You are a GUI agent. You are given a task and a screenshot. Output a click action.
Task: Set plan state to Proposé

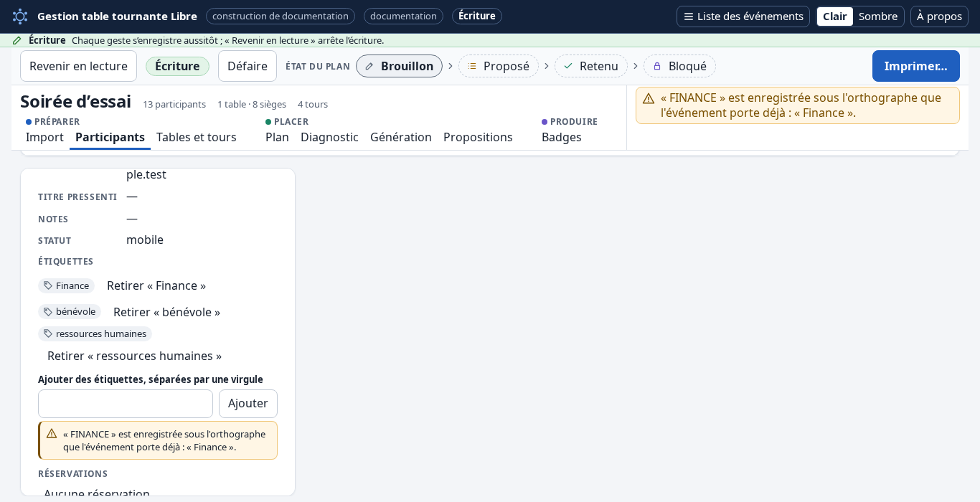(499, 66)
